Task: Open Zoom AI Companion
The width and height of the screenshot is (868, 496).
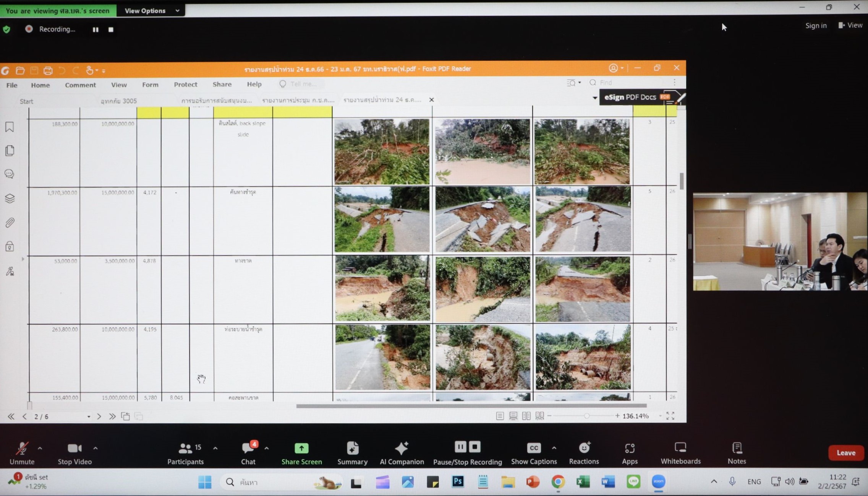Action: point(402,453)
